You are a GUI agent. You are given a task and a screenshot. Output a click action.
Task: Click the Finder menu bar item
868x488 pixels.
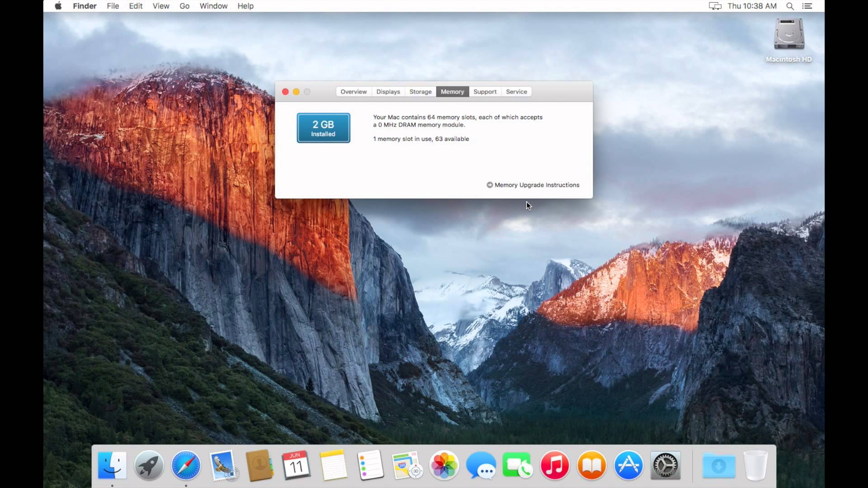[x=85, y=6]
